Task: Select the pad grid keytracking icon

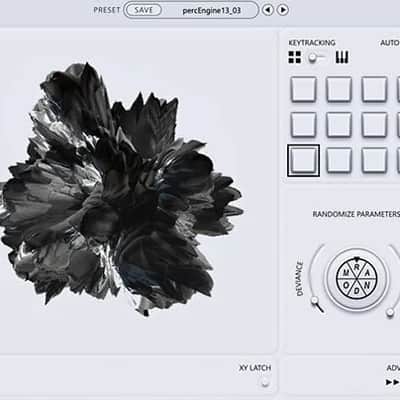Action: coord(295,57)
